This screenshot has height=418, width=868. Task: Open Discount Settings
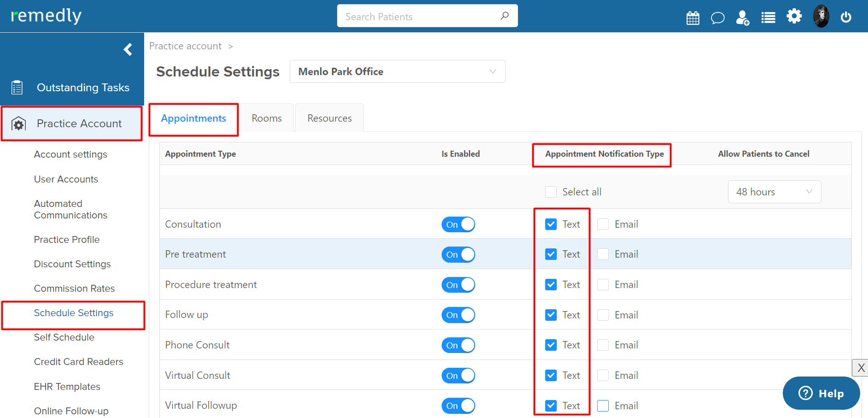pyautogui.click(x=72, y=264)
